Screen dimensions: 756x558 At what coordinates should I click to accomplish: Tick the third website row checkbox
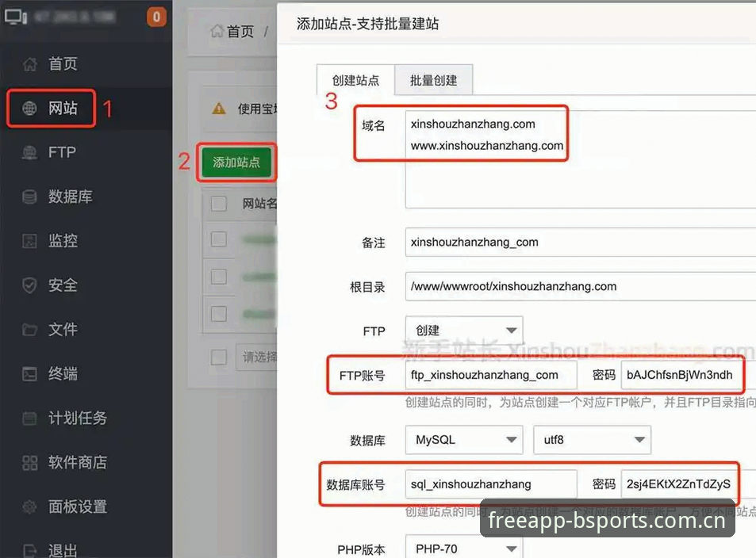tap(219, 314)
